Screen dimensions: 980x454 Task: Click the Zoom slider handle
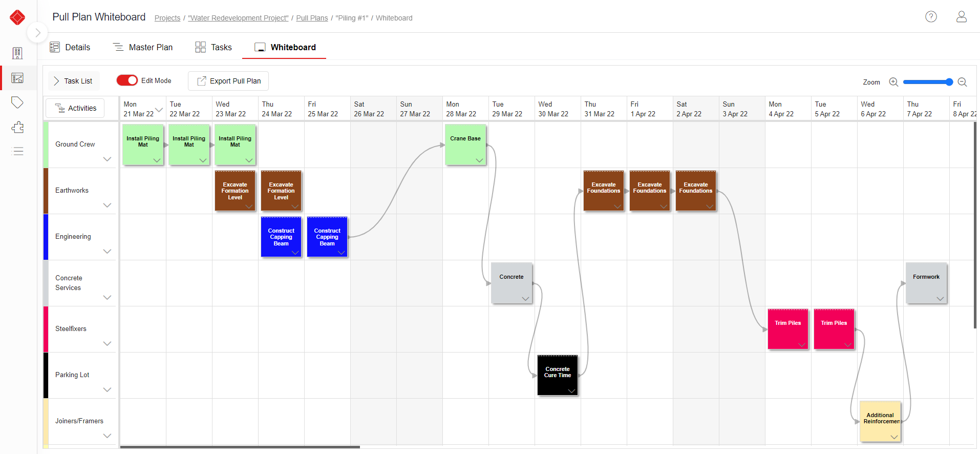(x=949, y=82)
